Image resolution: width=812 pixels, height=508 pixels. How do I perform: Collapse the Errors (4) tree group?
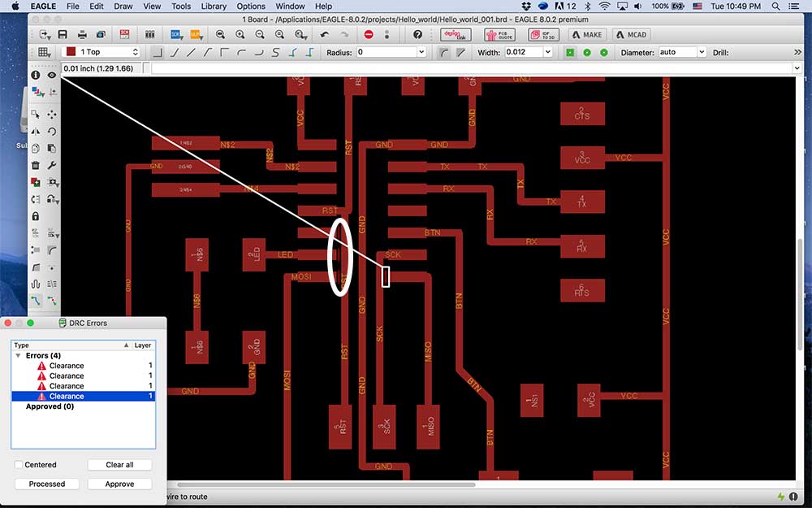18,356
